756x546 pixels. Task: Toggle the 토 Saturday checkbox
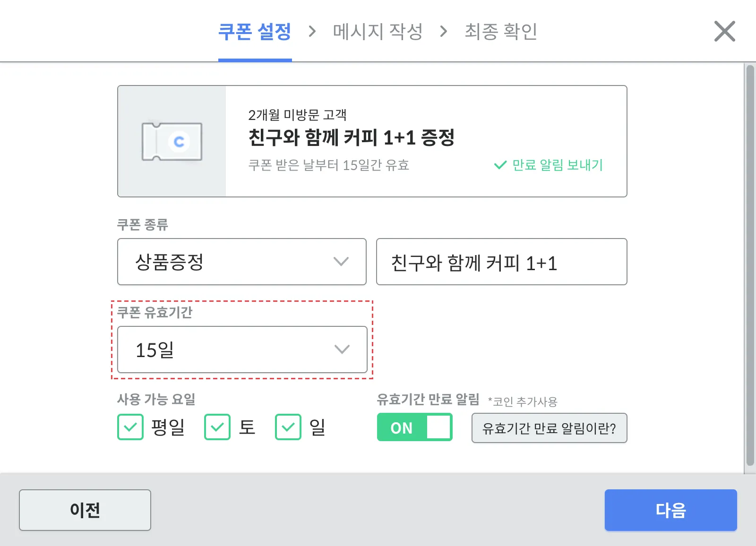coord(217,427)
